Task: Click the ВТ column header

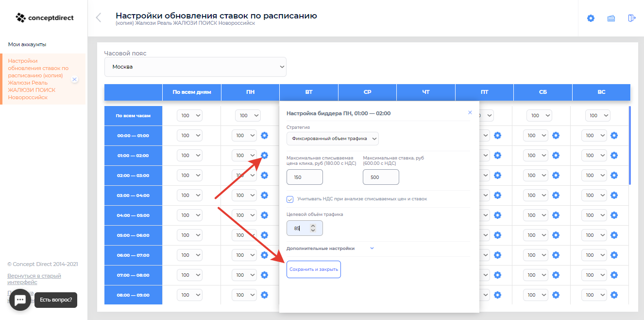Action: (x=309, y=92)
